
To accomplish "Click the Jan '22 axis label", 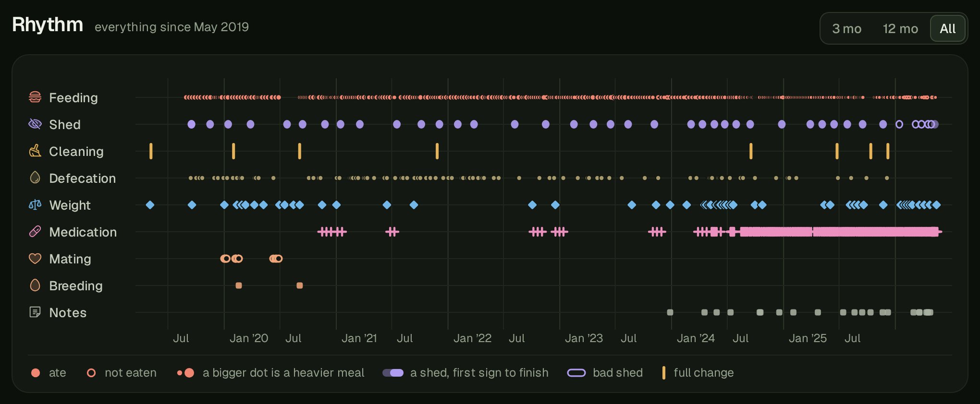I will 473,338.
